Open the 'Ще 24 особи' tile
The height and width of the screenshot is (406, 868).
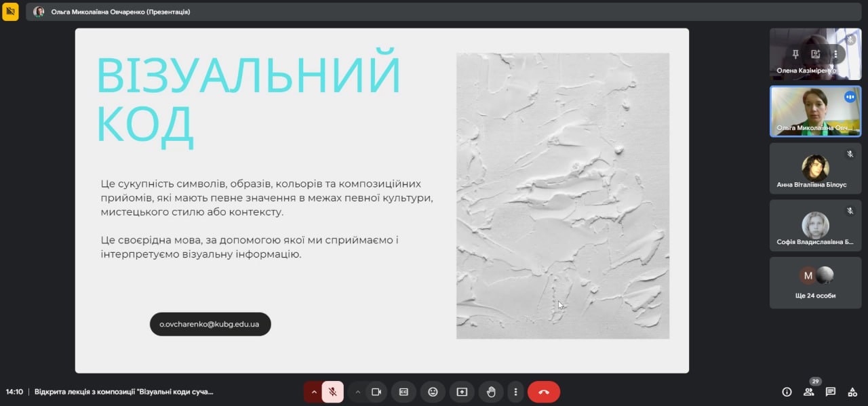(816, 282)
